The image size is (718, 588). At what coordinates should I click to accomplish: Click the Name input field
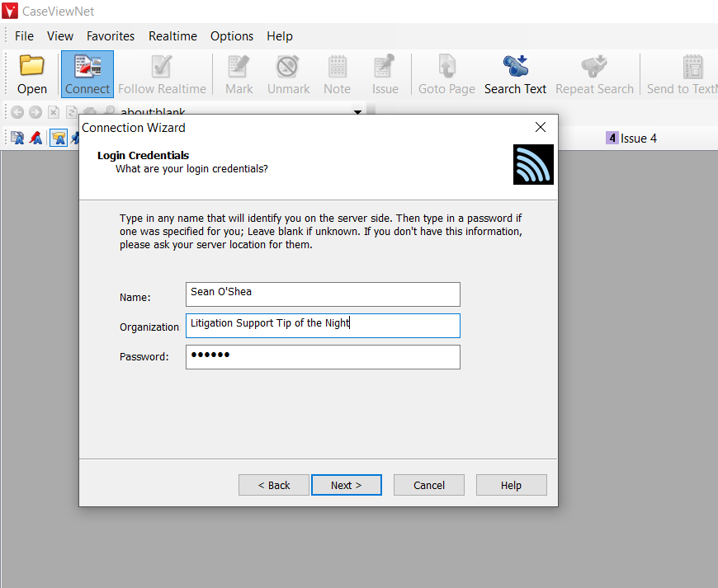click(323, 294)
